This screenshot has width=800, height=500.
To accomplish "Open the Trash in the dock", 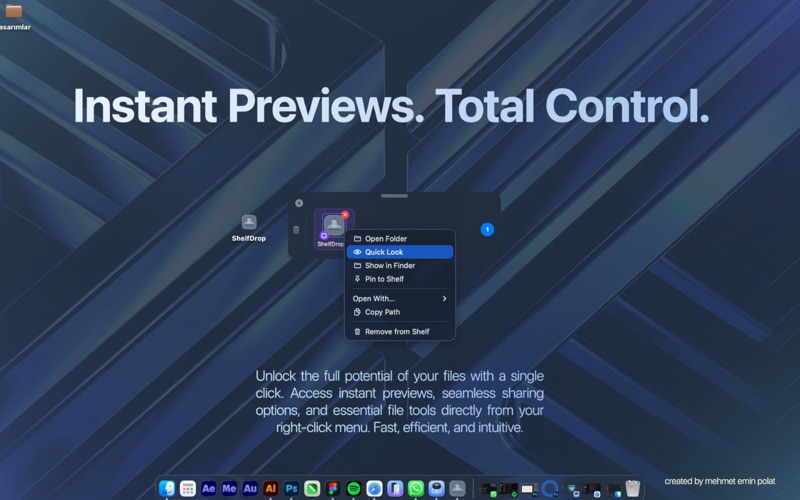I will (633, 488).
